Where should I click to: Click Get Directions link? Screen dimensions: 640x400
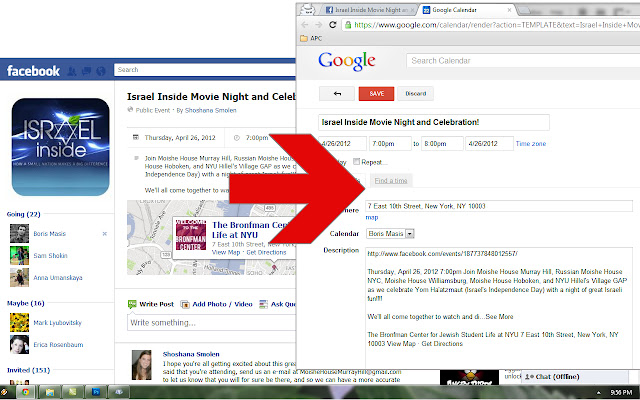point(266,253)
